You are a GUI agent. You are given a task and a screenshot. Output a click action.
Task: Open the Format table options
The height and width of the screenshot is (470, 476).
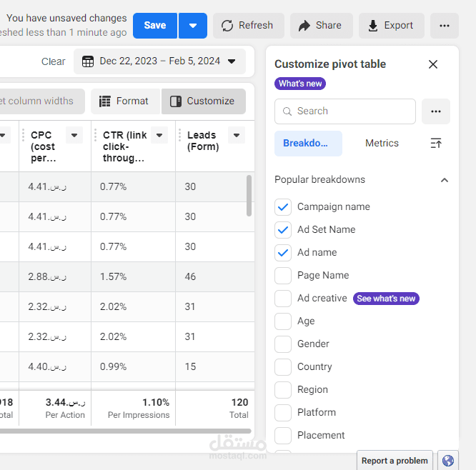pos(124,101)
